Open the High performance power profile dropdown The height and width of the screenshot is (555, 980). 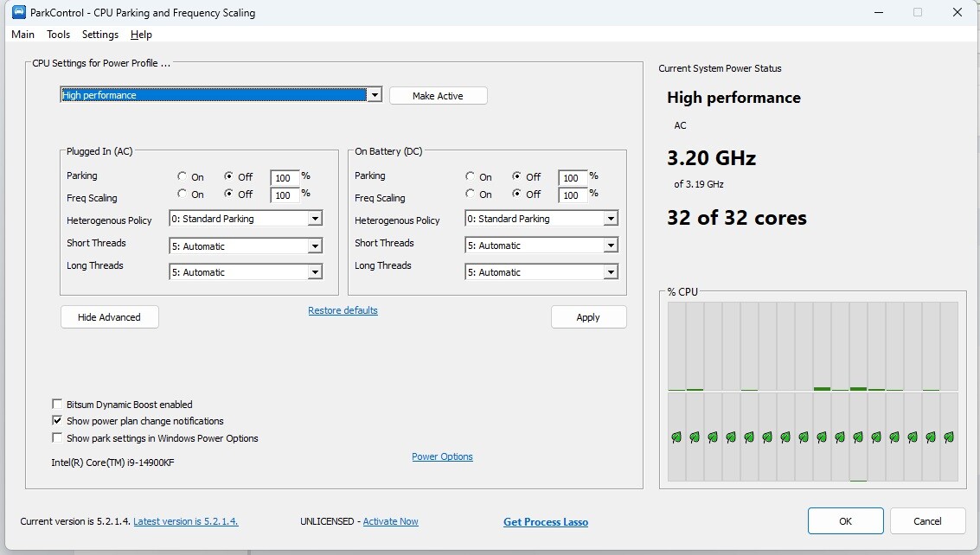coord(375,95)
